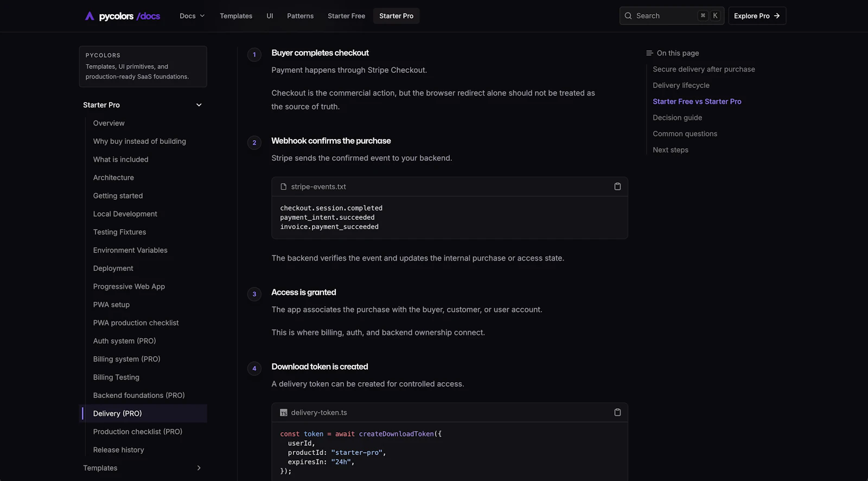Go to Starter Free in the navigation

coord(347,16)
